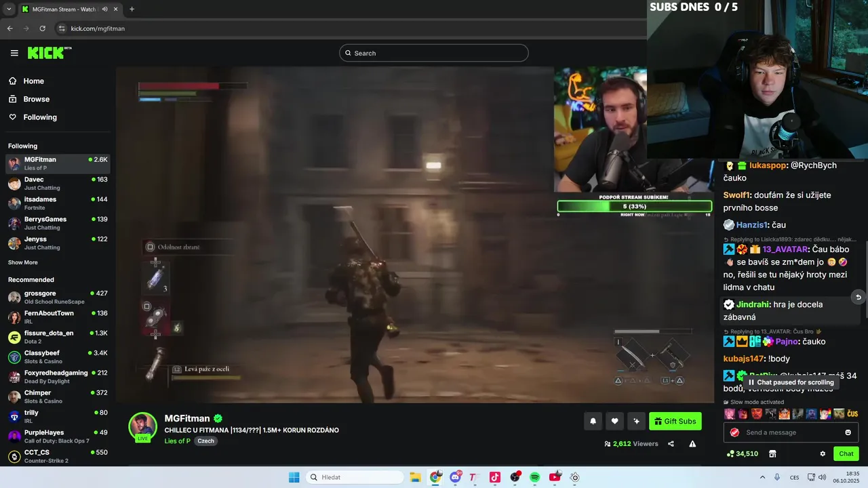Open Chimper recommended channel
The width and height of the screenshot is (868, 488).
click(57, 396)
